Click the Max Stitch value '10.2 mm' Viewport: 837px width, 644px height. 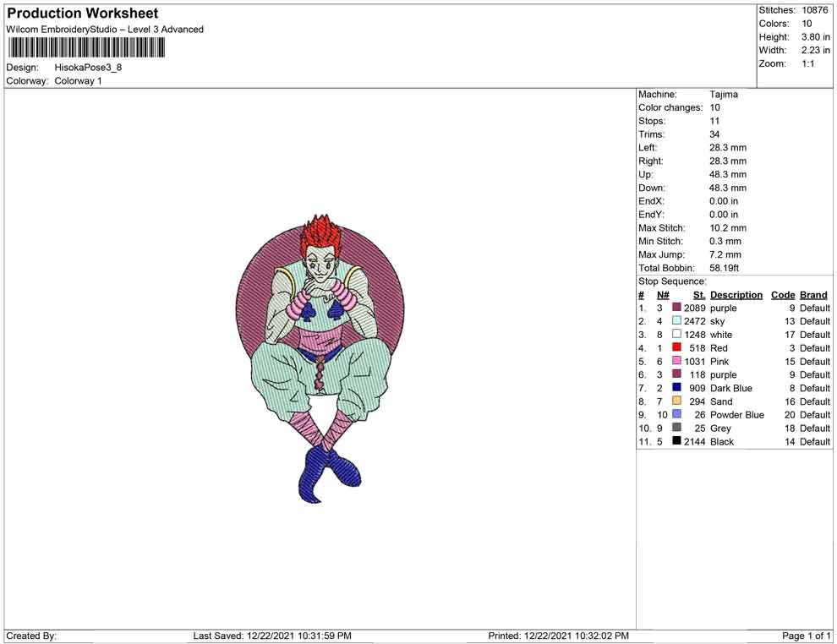(x=728, y=228)
